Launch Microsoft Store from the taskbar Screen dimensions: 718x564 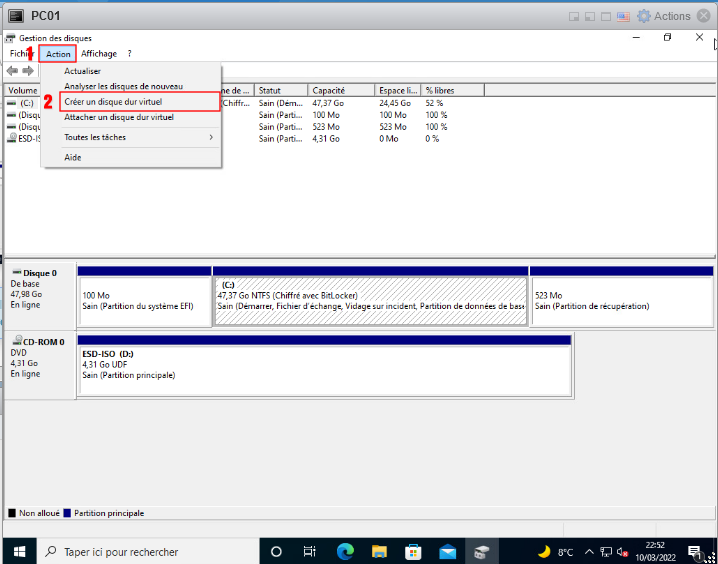(413, 551)
